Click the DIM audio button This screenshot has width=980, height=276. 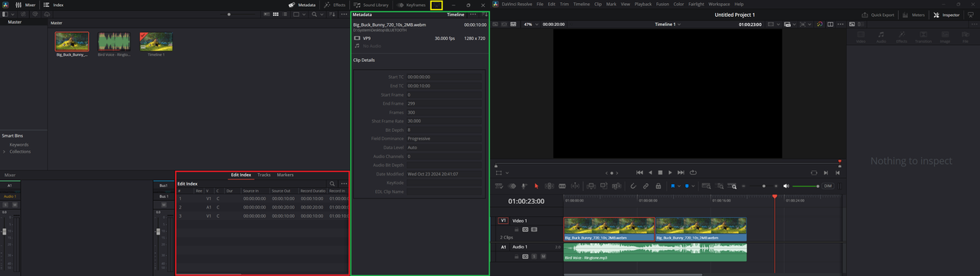828,186
